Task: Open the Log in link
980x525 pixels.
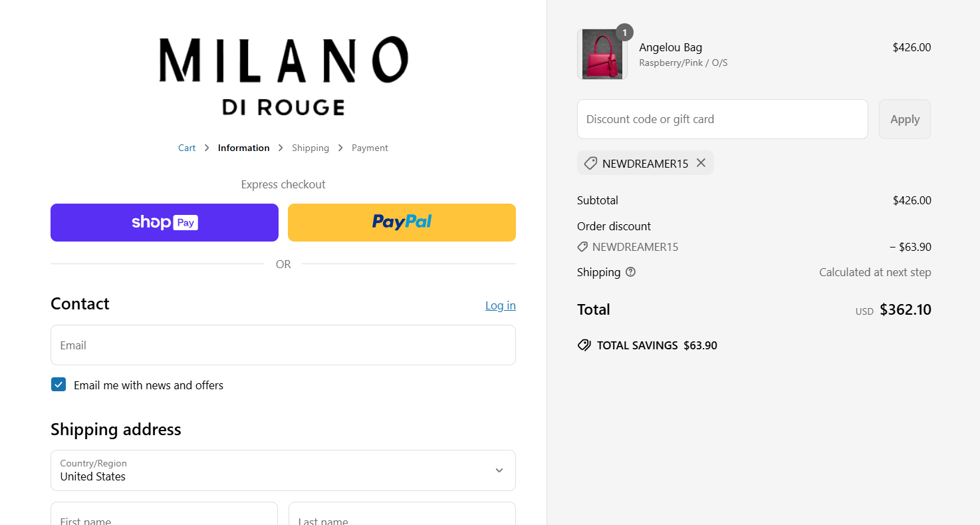Action: (x=500, y=305)
